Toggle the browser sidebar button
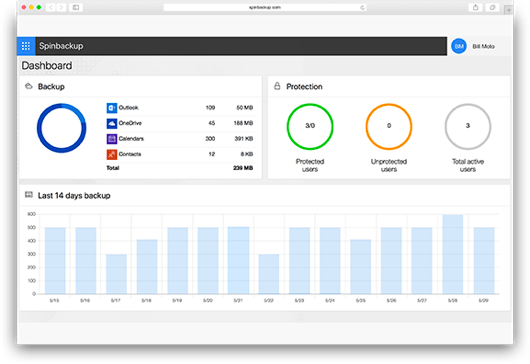The image size is (530, 364). pyautogui.click(x=76, y=7)
